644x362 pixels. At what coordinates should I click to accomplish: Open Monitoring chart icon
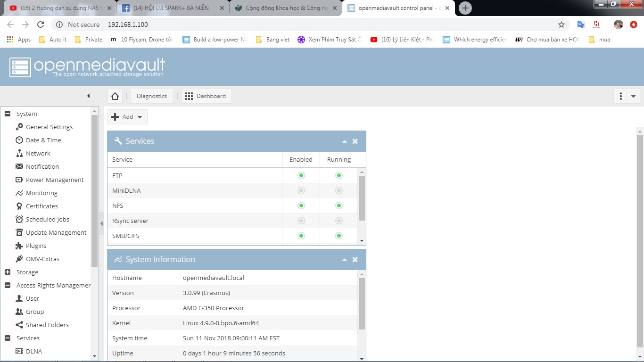[x=19, y=193]
